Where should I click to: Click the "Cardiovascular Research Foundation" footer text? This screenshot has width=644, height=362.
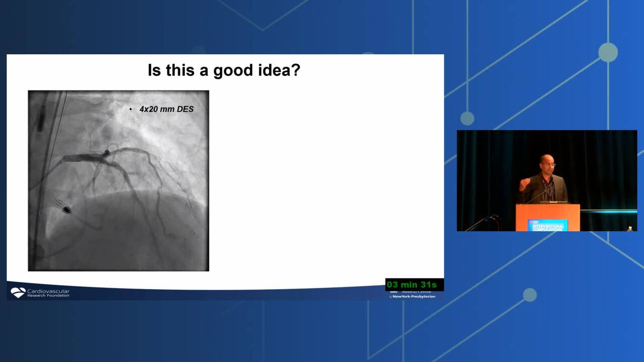48,293
